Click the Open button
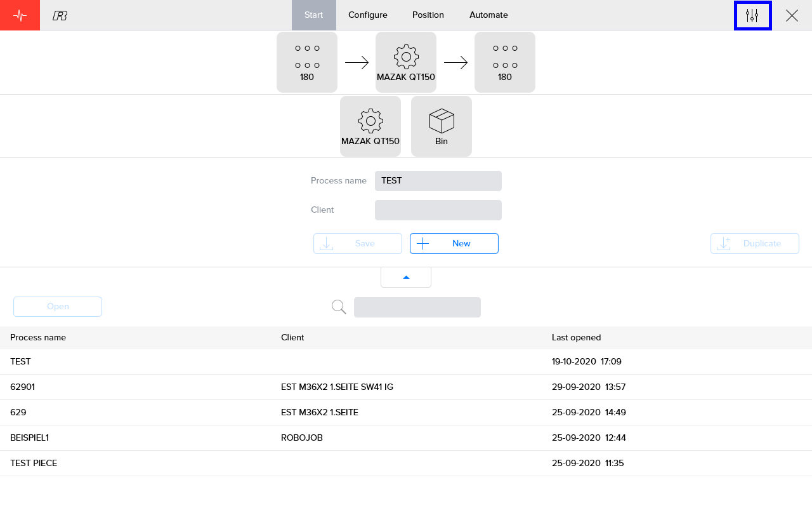Screen dimensions: 812x508 58,307
